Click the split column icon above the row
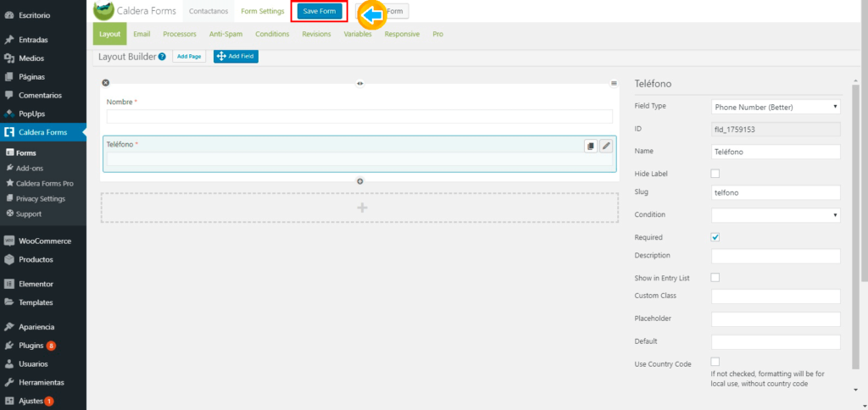868x410 pixels. coord(359,83)
